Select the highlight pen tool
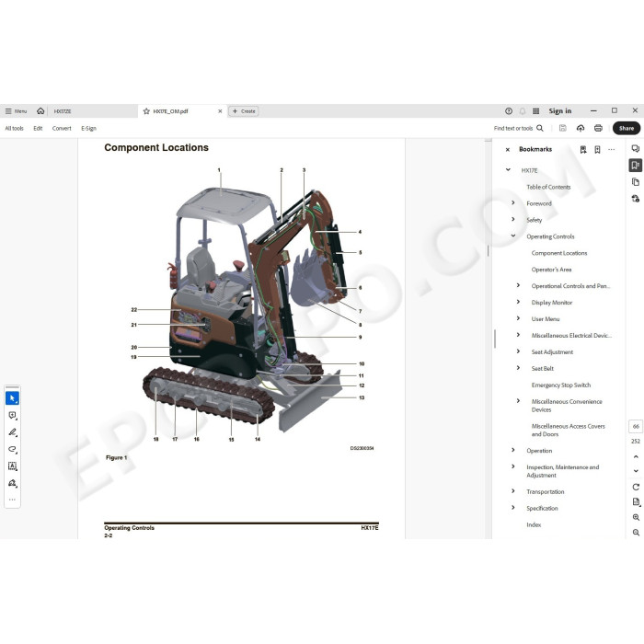The width and height of the screenshot is (644, 644). (x=12, y=432)
